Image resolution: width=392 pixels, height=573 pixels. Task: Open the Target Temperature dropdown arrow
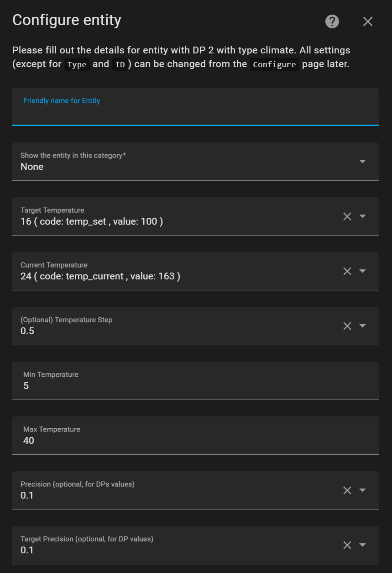tap(363, 216)
